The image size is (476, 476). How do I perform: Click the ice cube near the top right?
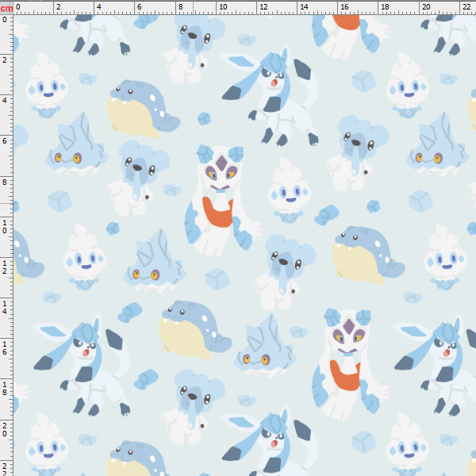point(363,80)
